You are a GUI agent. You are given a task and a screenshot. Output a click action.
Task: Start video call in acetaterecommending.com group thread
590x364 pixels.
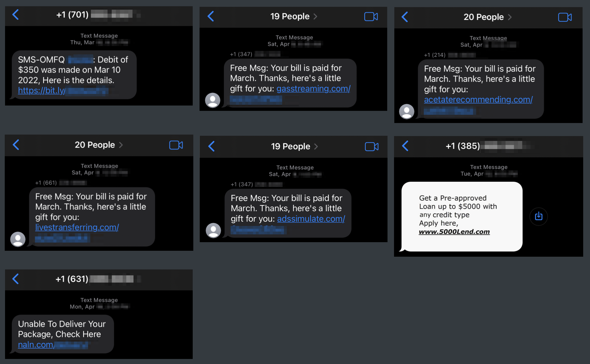tap(565, 17)
